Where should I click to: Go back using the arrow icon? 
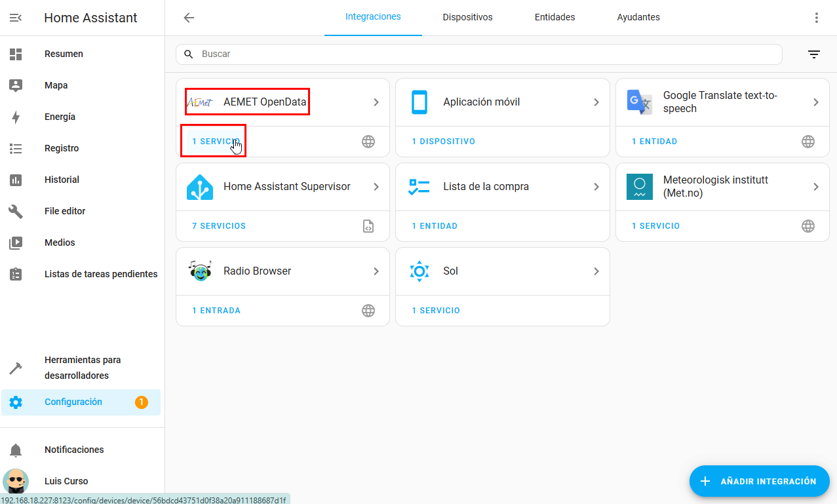coord(189,18)
